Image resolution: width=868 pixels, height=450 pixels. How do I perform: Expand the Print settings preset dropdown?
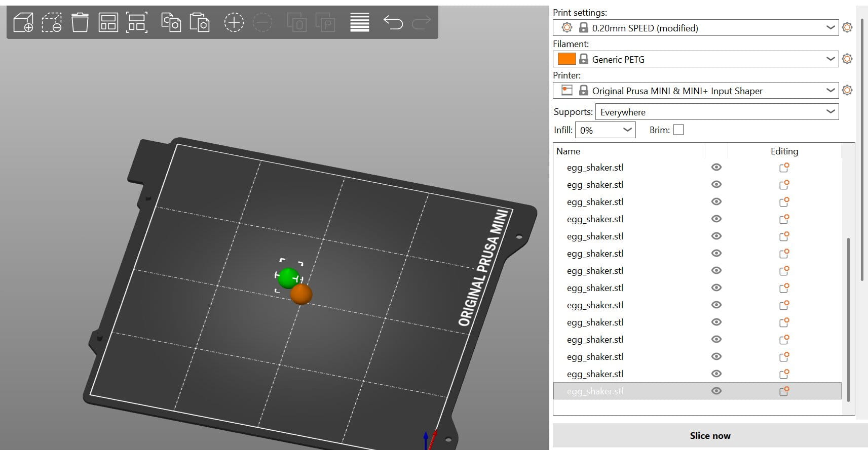coord(831,27)
